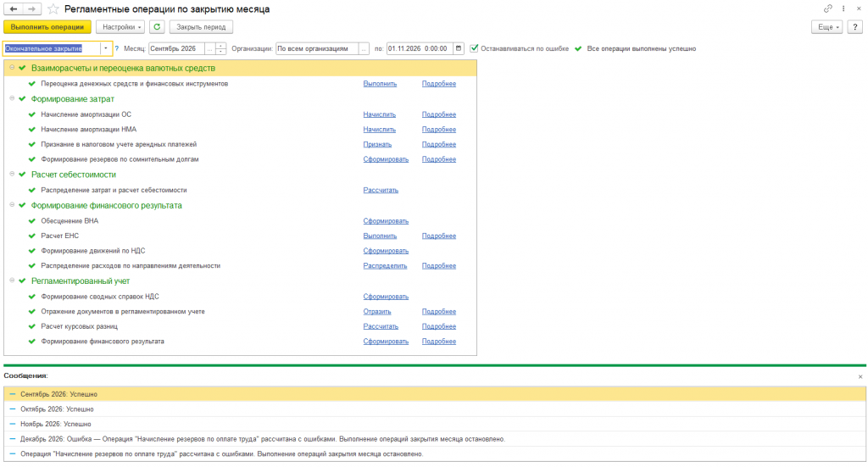Click 'Начислить' for амортизации ОС
The width and height of the screenshot is (868, 467).
(x=379, y=114)
